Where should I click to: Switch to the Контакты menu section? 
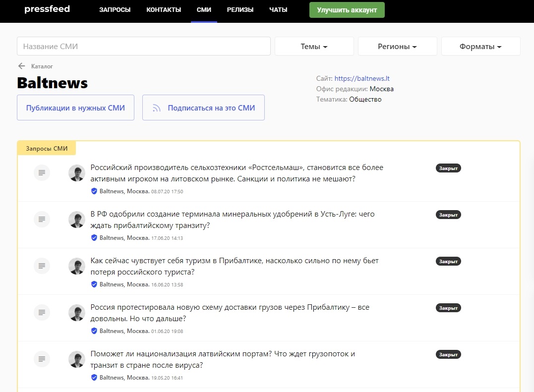(x=164, y=10)
